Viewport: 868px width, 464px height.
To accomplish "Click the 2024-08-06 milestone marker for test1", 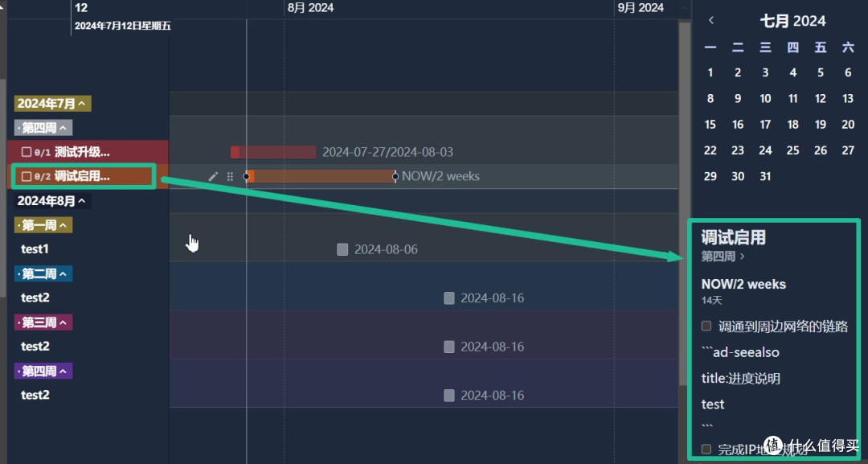I will pos(342,249).
